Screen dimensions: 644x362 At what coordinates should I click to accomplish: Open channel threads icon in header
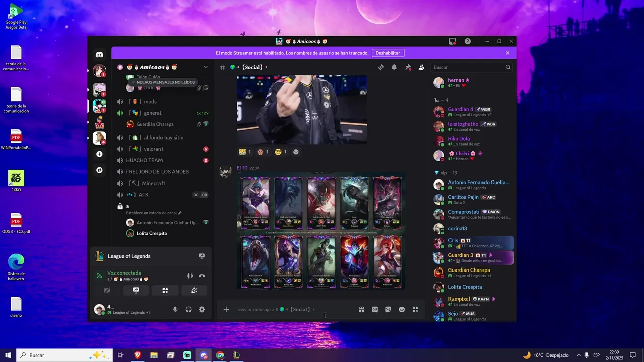pyautogui.click(x=381, y=67)
